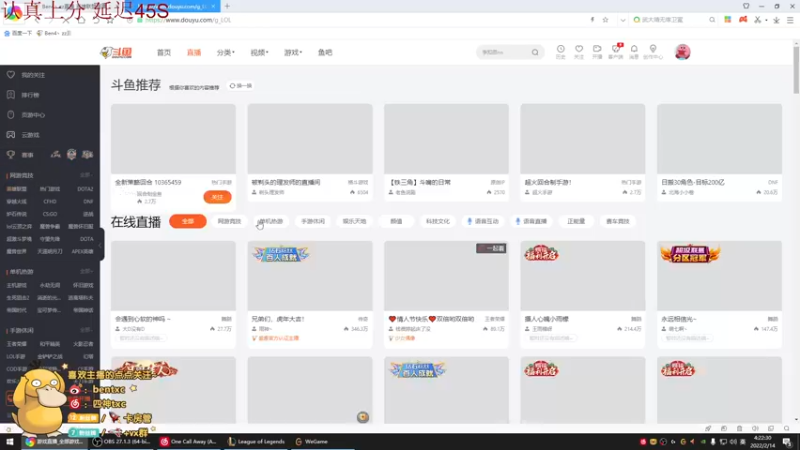This screenshot has height=450, width=800.
Task: Click the red gamepad browser toolbar icon
Action: 743,20
